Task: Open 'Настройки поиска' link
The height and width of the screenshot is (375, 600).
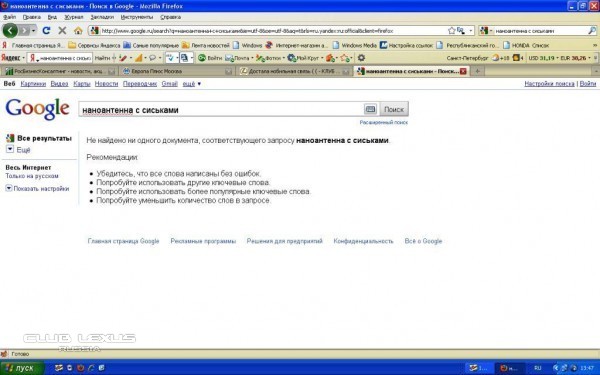Action: click(549, 84)
